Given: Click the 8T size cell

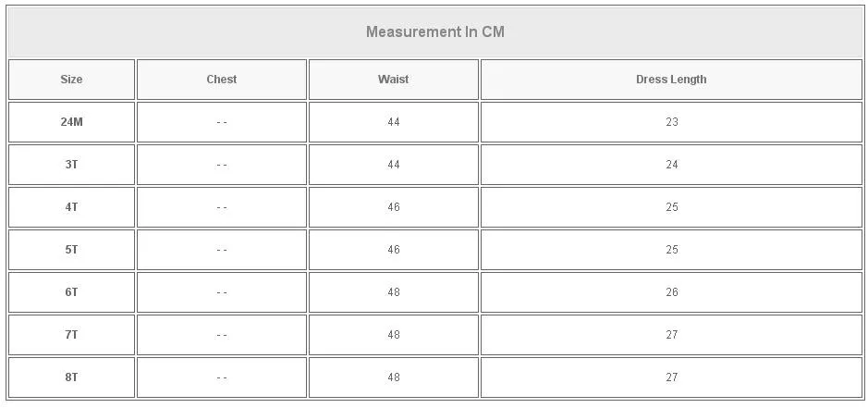Looking at the screenshot, I should [71, 377].
